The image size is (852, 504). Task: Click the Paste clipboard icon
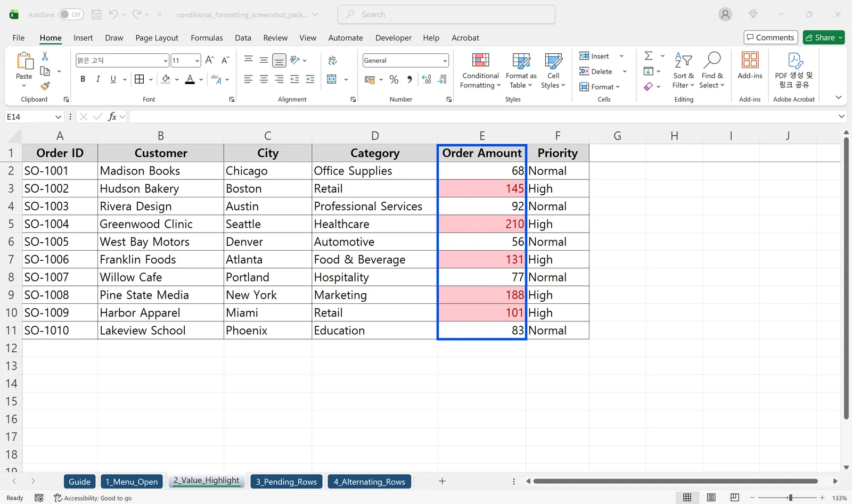pos(24,61)
